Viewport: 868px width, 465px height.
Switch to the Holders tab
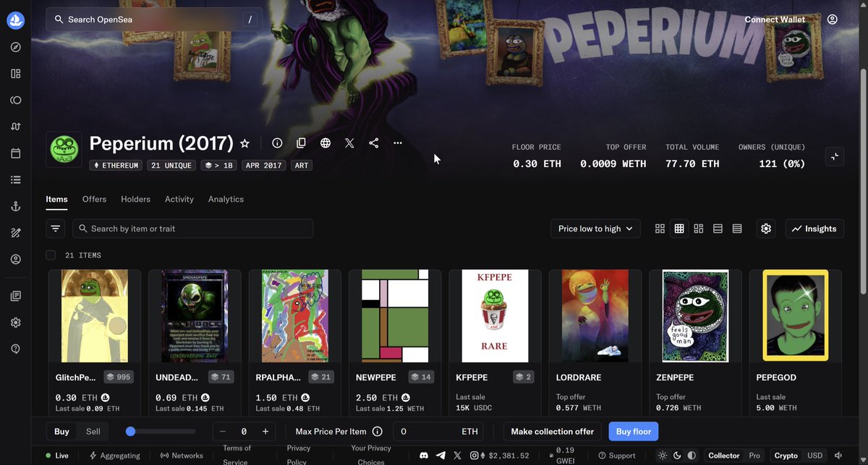point(135,199)
